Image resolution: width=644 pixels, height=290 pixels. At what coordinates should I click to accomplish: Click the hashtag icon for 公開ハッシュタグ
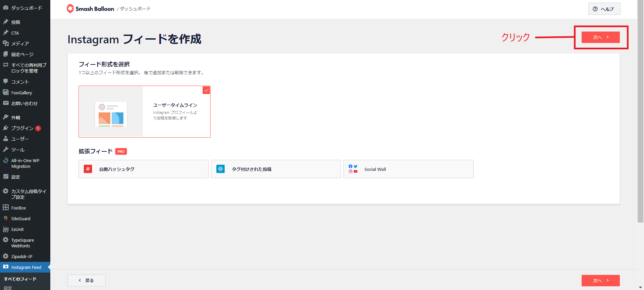[x=88, y=169]
